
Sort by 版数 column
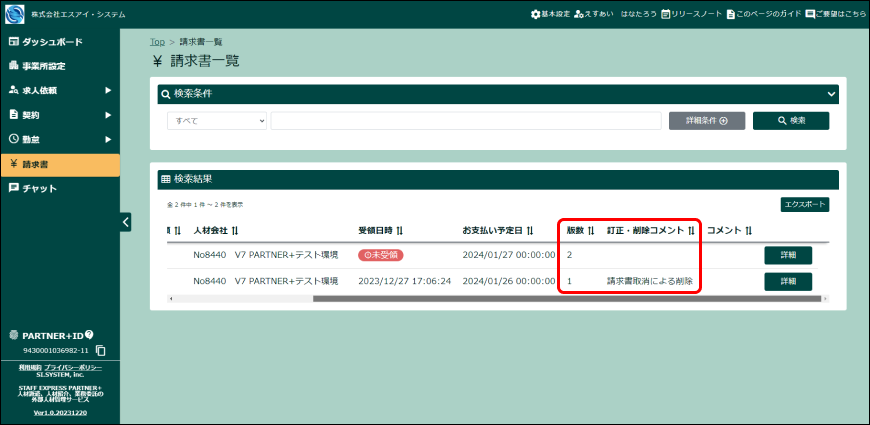580,230
